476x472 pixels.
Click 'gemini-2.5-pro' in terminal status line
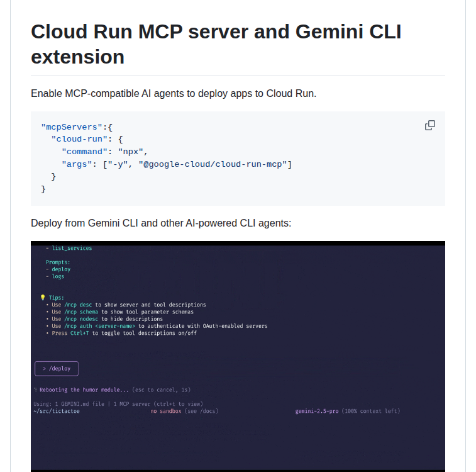[317, 411]
